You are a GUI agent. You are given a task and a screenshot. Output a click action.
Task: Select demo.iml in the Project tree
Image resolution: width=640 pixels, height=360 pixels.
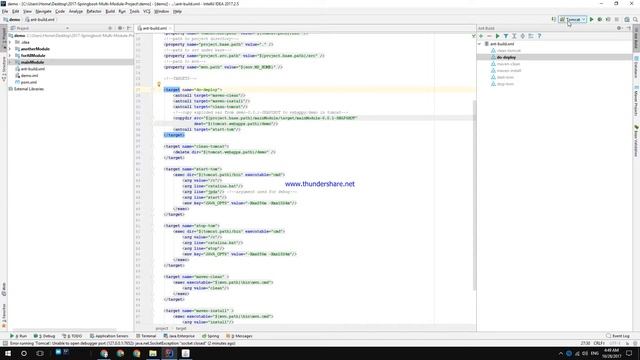[27, 76]
